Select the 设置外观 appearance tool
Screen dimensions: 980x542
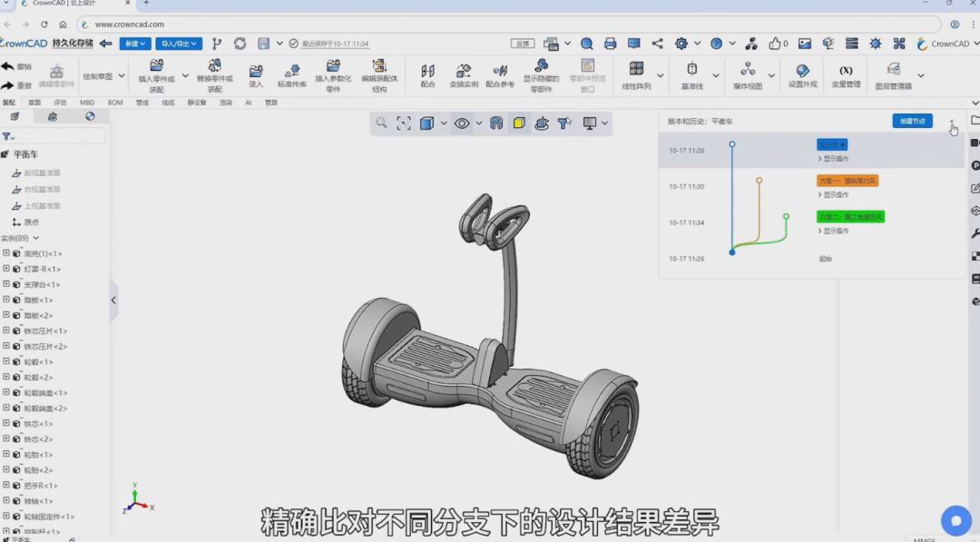[802, 75]
